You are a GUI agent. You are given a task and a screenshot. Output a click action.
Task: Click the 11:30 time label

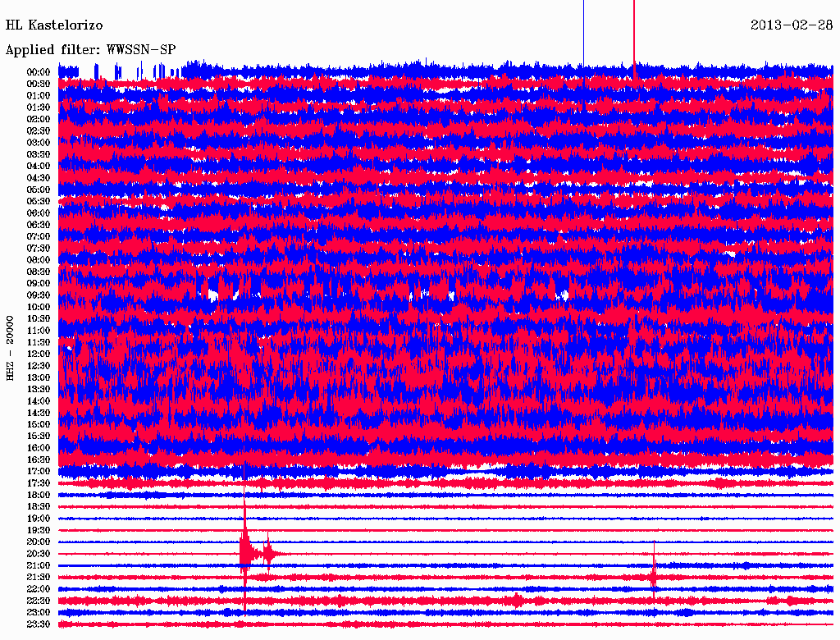(39, 342)
